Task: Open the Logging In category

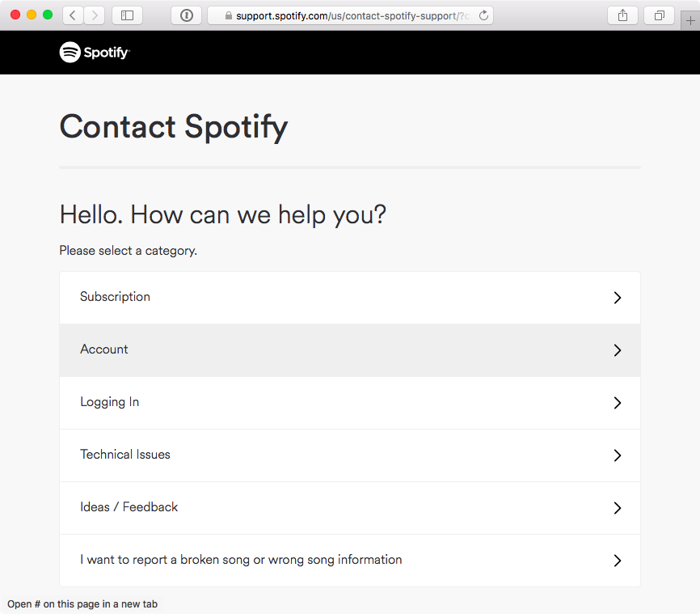Action: pyautogui.click(x=350, y=403)
